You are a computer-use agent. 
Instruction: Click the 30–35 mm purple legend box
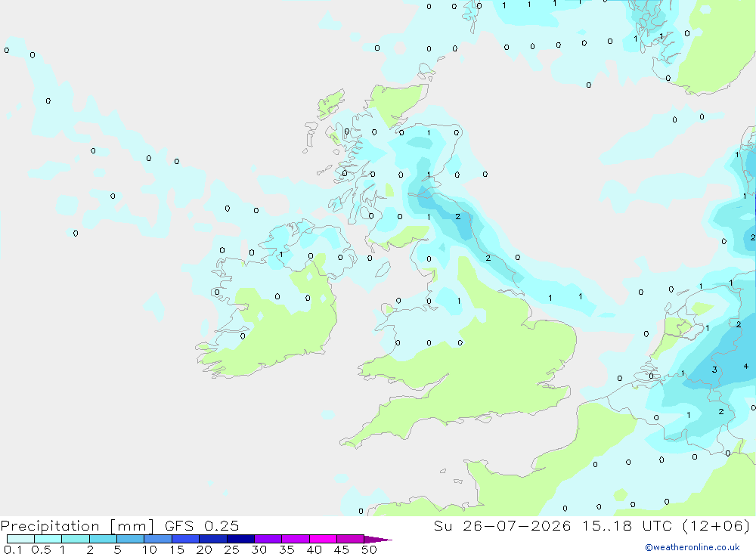click(268, 539)
